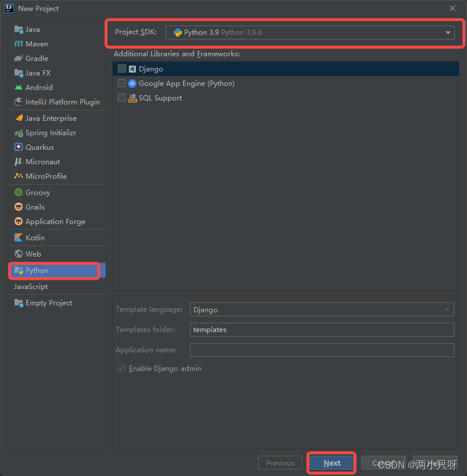This screenshot has width=467, height=476.
Task: Pick the Java Enterprise icon
Action: point(19,118)
